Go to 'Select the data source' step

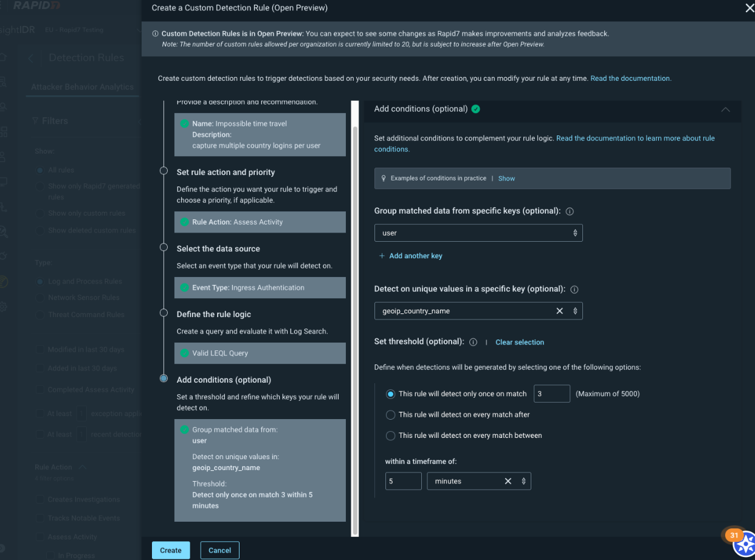coord(218,249)
